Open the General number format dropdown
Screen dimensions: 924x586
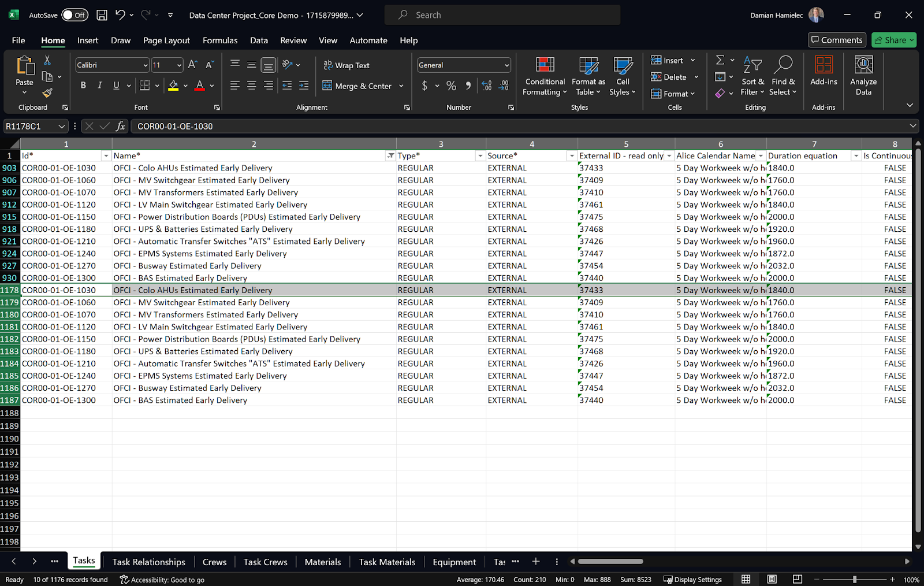tap(507, 65)
